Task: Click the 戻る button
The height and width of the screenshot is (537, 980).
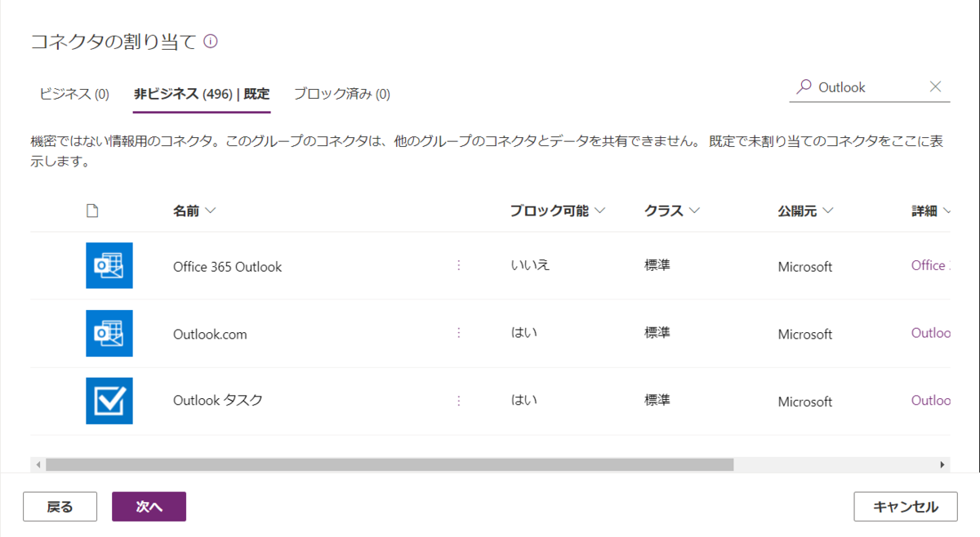Action: coord(60,507)
